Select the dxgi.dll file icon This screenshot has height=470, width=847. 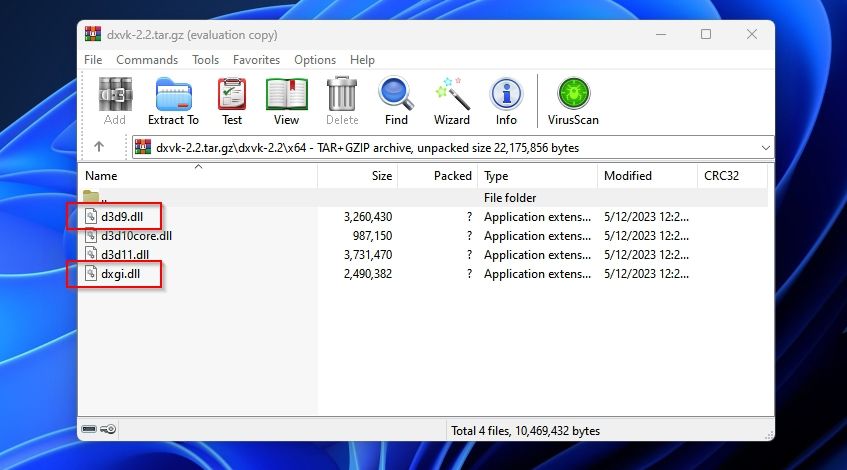91,274
